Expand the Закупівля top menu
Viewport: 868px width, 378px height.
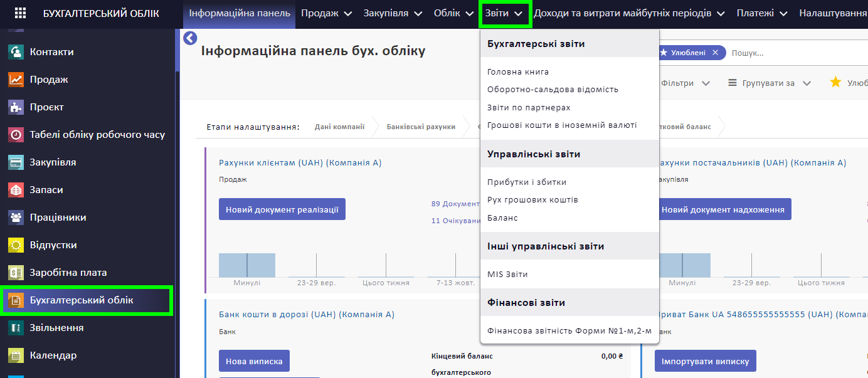pos(393,13)
